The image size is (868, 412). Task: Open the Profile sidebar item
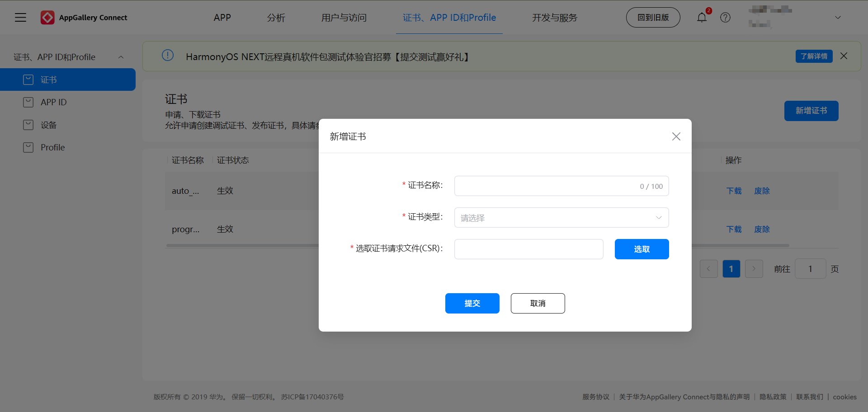click(68, 147)
